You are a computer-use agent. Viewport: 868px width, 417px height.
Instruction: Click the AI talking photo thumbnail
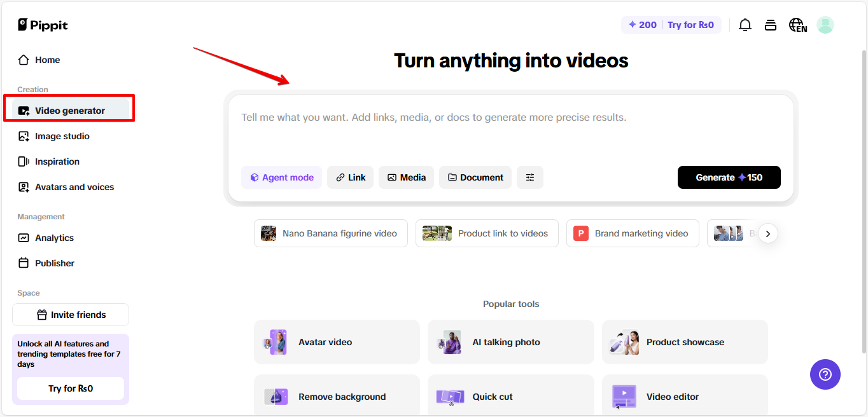pyautogui.click(x=450, y=342)
